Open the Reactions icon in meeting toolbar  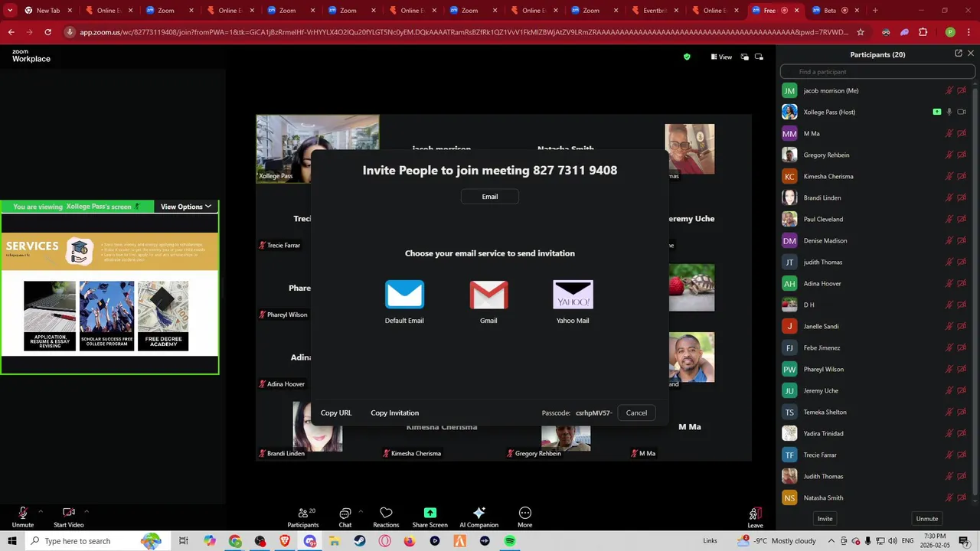click(386, 513)
